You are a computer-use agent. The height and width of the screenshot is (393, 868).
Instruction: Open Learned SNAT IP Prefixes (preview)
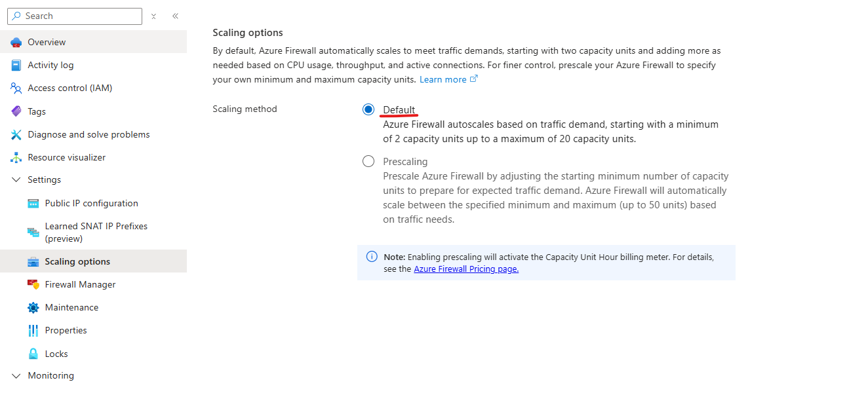pyautogui.click(x=96, y=233)
